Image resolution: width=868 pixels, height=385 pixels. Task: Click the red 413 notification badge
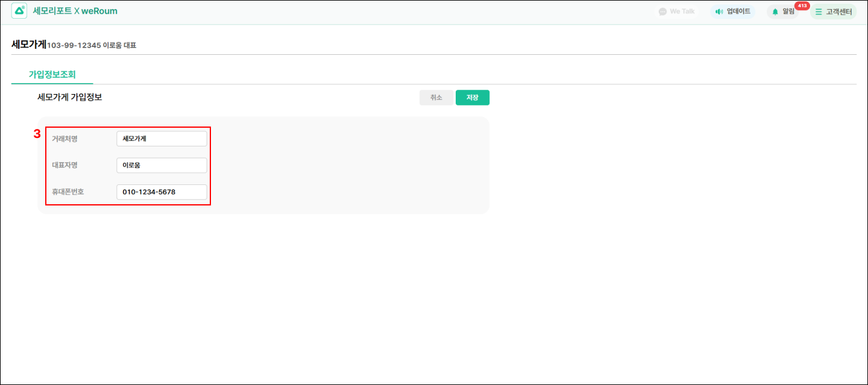[x=802, y=6]
